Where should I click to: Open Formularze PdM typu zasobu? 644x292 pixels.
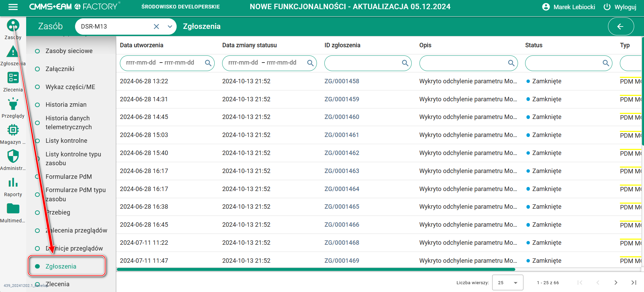(x=75, y=194)
